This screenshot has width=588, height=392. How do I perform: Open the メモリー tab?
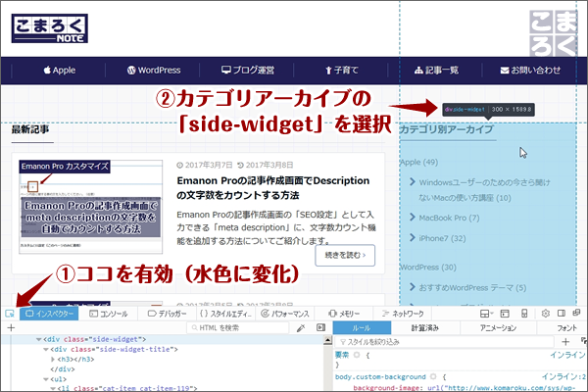(x=344, y=314)
